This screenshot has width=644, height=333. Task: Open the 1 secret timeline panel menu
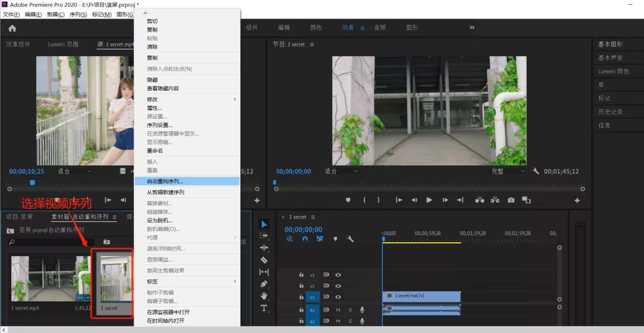tap(313, 217)
